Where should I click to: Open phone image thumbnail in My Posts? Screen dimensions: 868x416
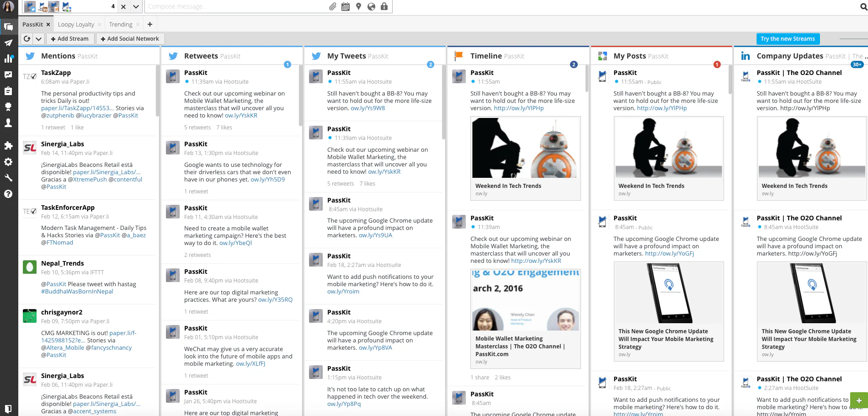[669, 293]
